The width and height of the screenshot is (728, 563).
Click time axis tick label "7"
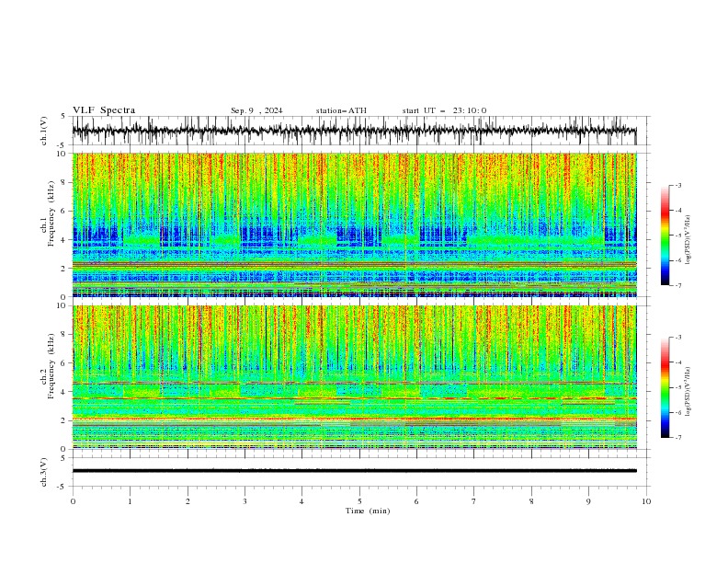[x=474, y=501]
